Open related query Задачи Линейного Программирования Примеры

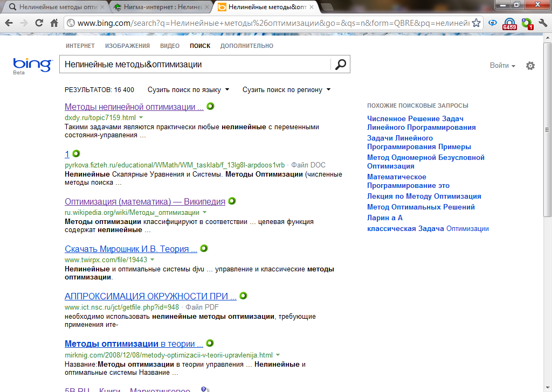pyautogui.click(x=419, y=142)
